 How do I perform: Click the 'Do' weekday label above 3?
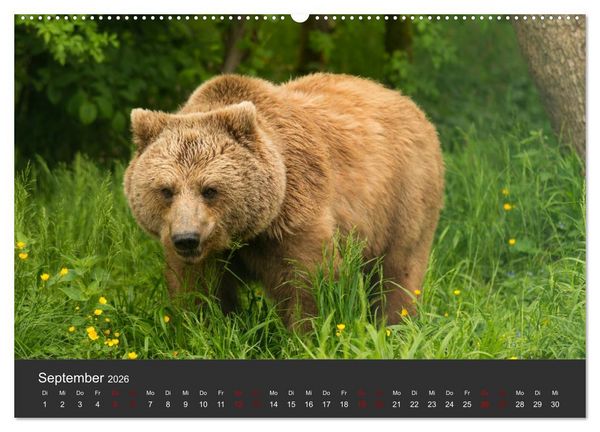(x=80, y=393)
